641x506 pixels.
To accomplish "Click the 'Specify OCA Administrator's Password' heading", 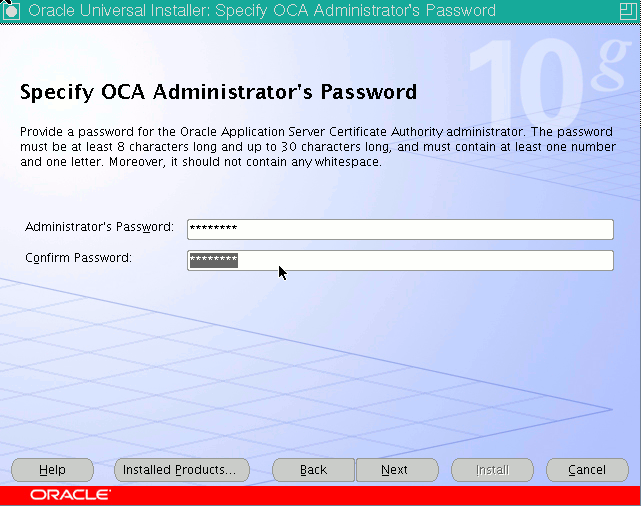I will pyautogui.click(x=218, y=92).
